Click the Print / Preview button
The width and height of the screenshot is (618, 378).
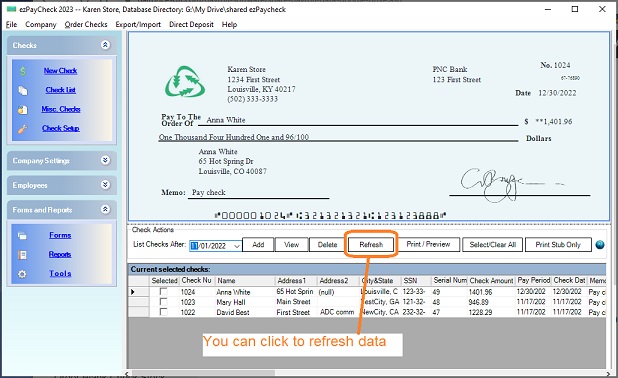[428, 244]
